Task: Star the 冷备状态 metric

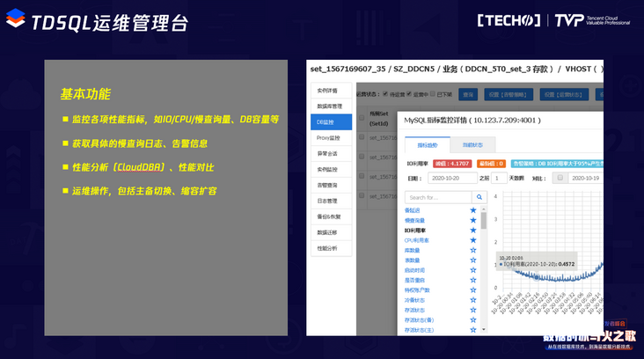Action: click(473, 300)
